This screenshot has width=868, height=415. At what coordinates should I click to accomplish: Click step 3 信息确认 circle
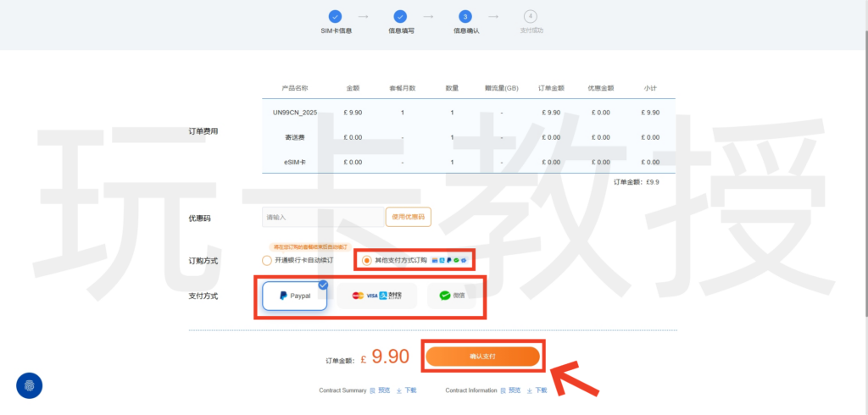pyautogui.click(x=465, y=16)
